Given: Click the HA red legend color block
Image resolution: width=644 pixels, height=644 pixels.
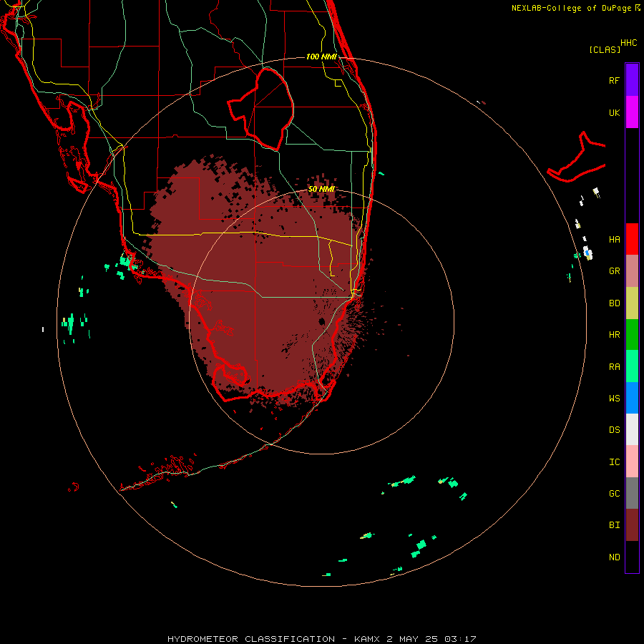Looking at the screenshot, I should coord(632,239).
